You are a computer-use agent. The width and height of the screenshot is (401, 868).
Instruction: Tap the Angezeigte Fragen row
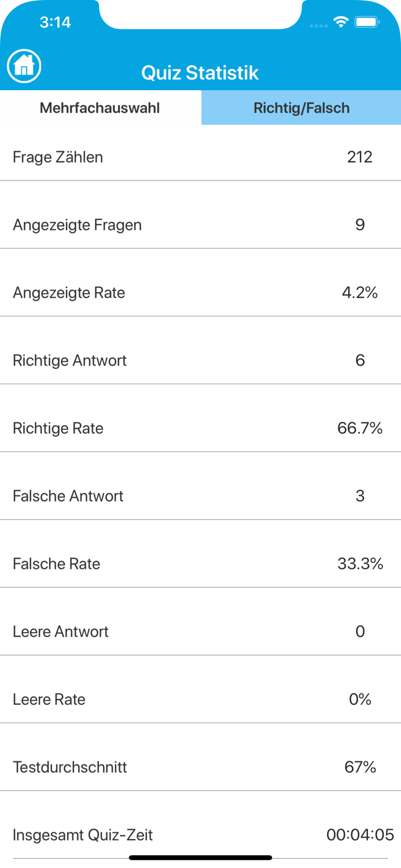[x=200, y=225]
